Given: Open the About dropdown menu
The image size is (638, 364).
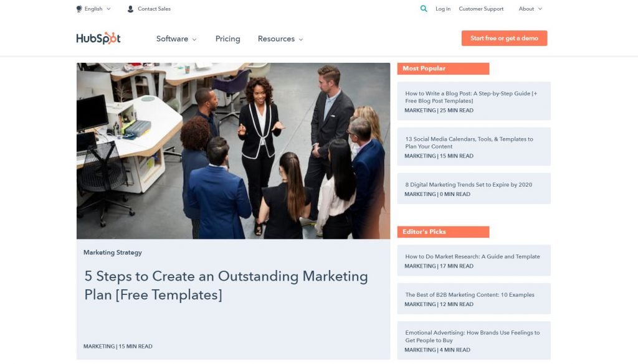Looking at the screenshot, I should pos(530,9).
